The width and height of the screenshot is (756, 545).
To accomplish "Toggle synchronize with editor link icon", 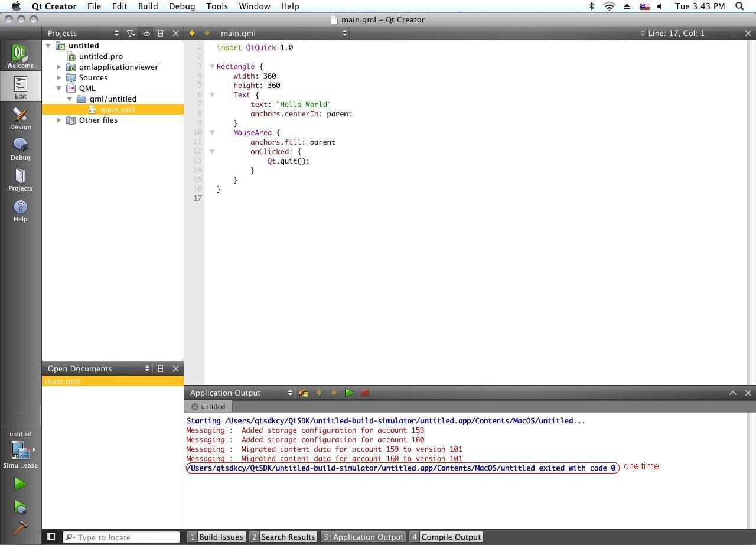I will [x=145, y=33].
